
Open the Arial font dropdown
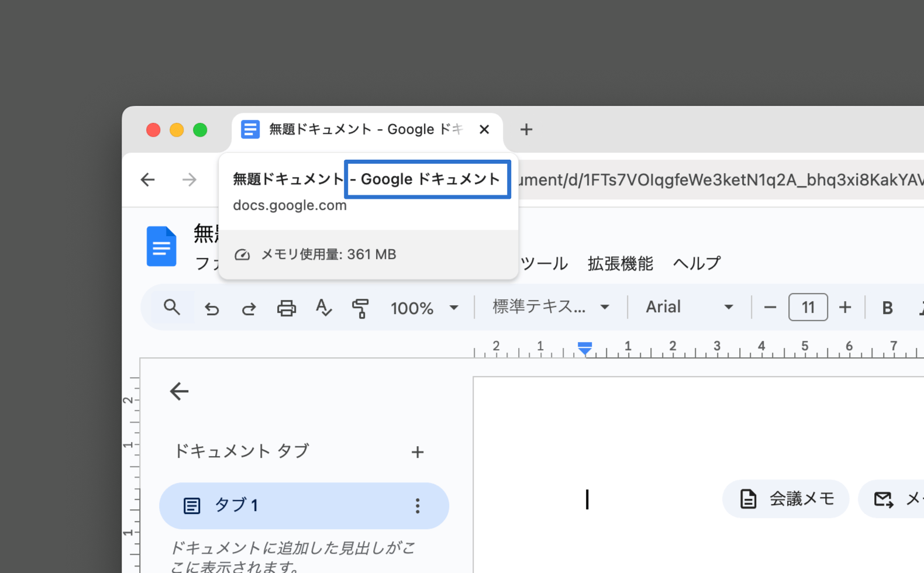(x=689, y=307)
